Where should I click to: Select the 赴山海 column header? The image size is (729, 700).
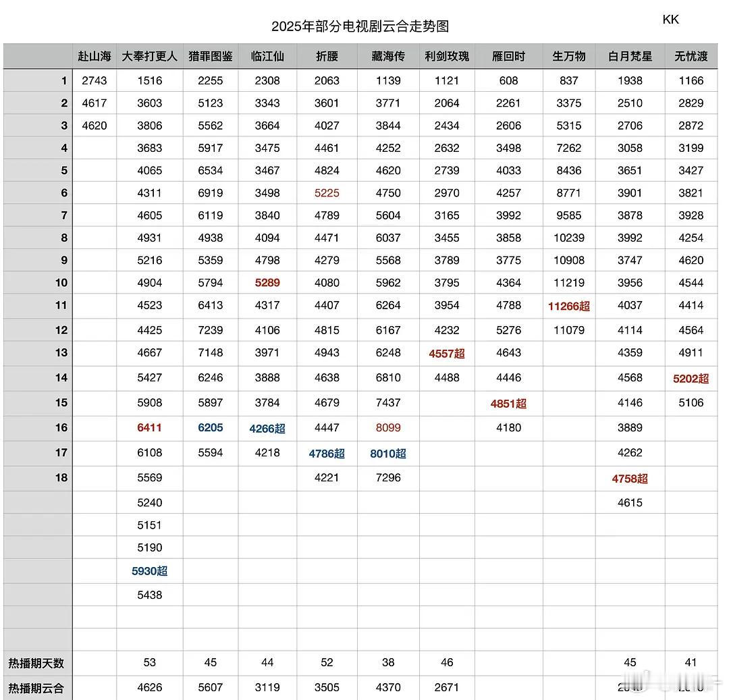[x=94, y=57]
